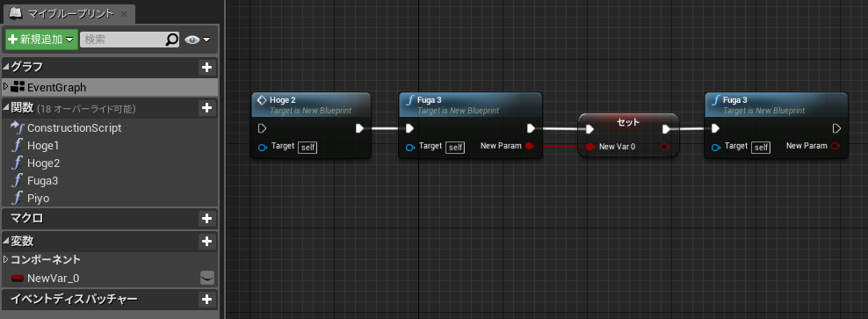Click second Fuga 3 output exec pin
The width and height of the screenshot is (868, 319).
[837, 128]
